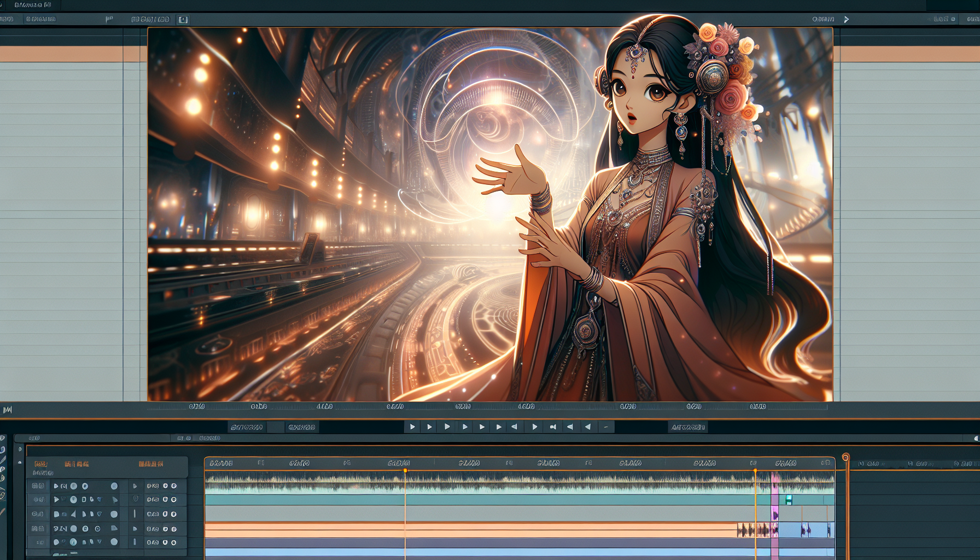This screenshot has width=980, height=560.
Task: Click the play triangle on the first track header
Action: pos(56,486)
